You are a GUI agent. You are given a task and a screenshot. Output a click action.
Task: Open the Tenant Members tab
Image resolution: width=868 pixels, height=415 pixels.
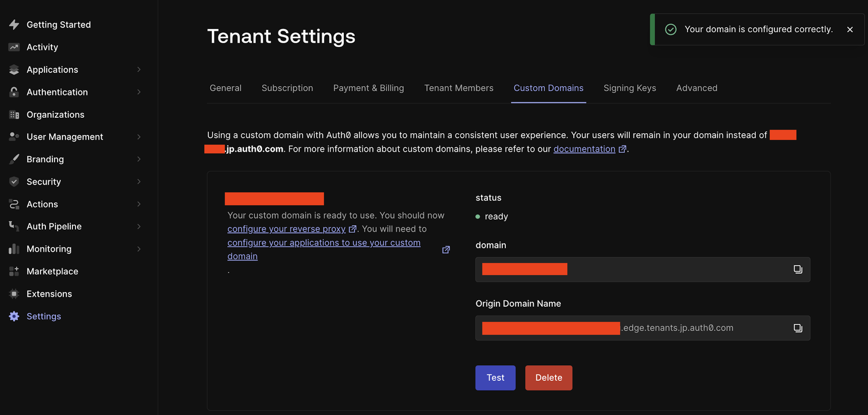point(459,88)
